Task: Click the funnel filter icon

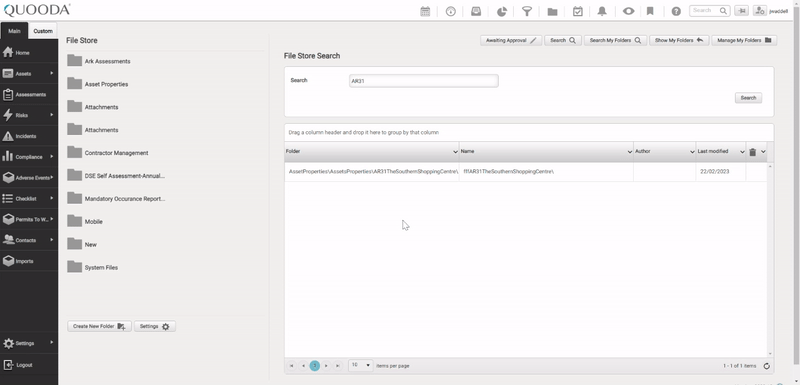Action: pos(527,11)
